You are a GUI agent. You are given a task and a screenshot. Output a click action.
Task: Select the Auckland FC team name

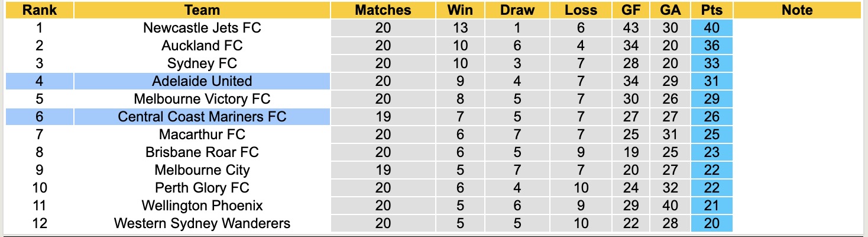coord(202,46)
